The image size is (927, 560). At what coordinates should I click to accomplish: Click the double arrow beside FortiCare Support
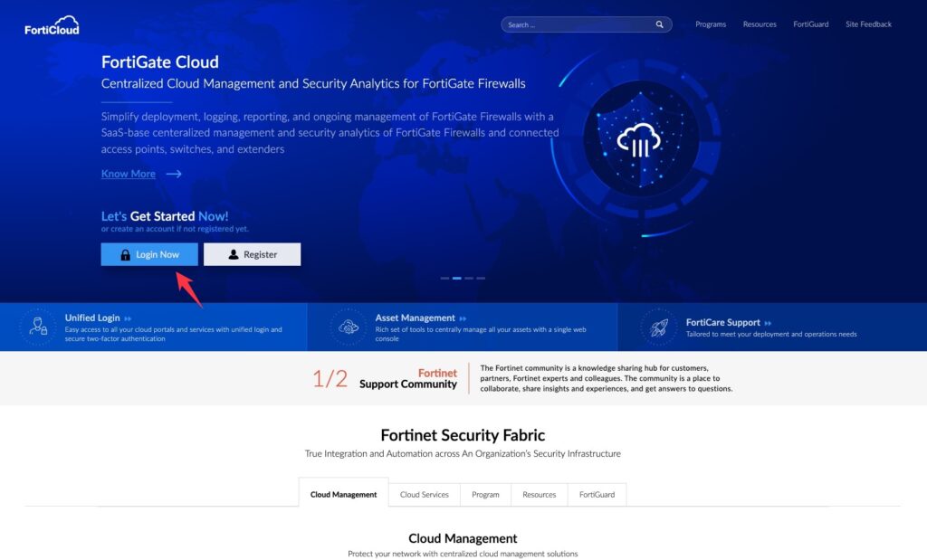pos(768,323)
